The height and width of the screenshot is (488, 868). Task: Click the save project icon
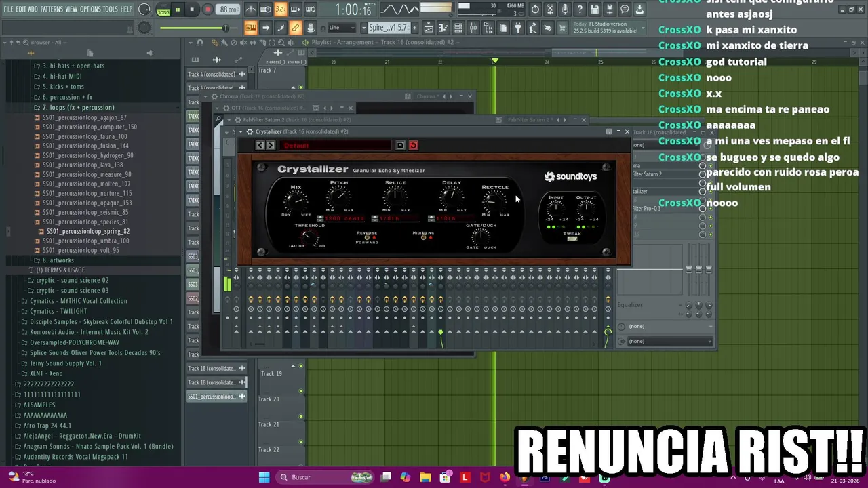(595, 9)
